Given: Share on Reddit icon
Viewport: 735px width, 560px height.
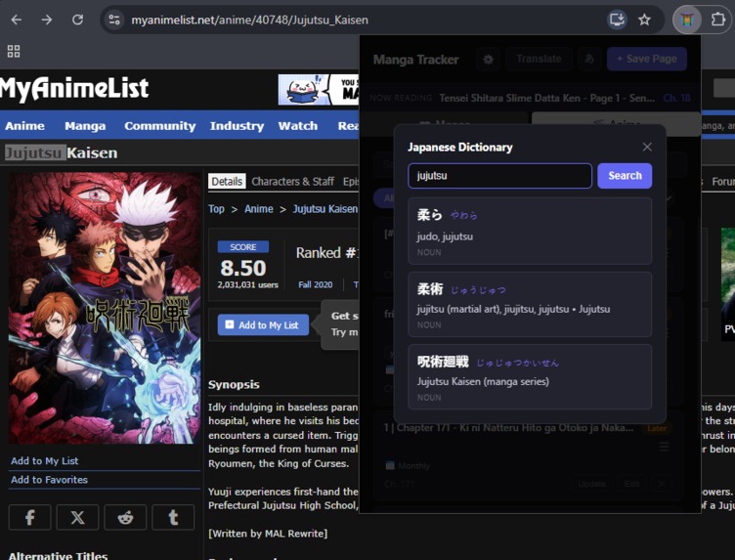Looking at the screenshot, I should (126, 517).
